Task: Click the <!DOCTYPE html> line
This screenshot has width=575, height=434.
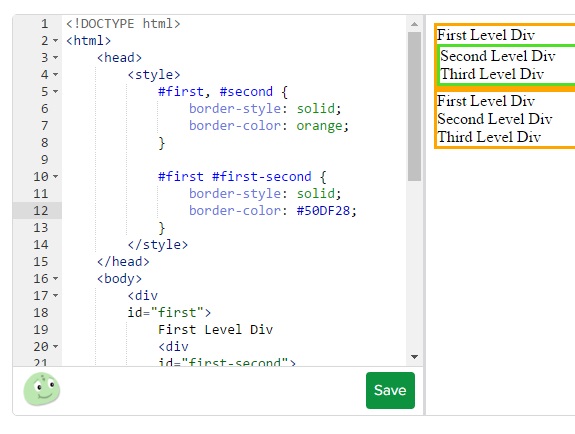Action: point(123,24)
